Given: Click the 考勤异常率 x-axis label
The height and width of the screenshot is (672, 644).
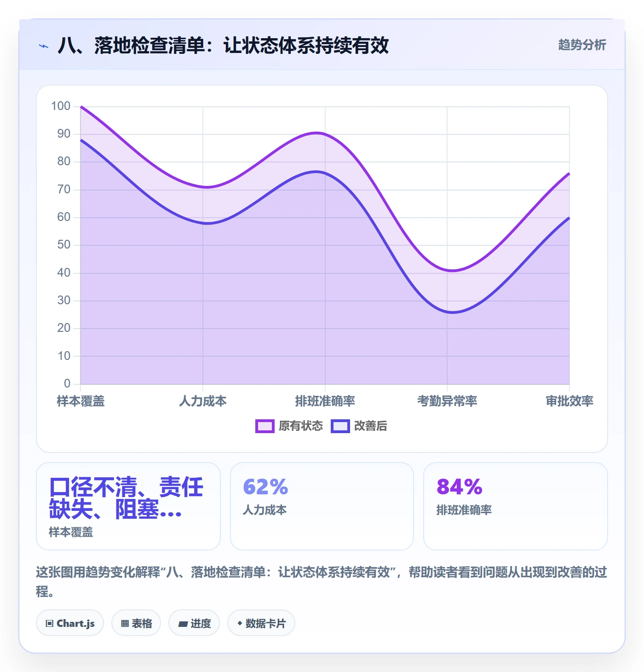Looking at the screenshot, I should tap(447, 401).
